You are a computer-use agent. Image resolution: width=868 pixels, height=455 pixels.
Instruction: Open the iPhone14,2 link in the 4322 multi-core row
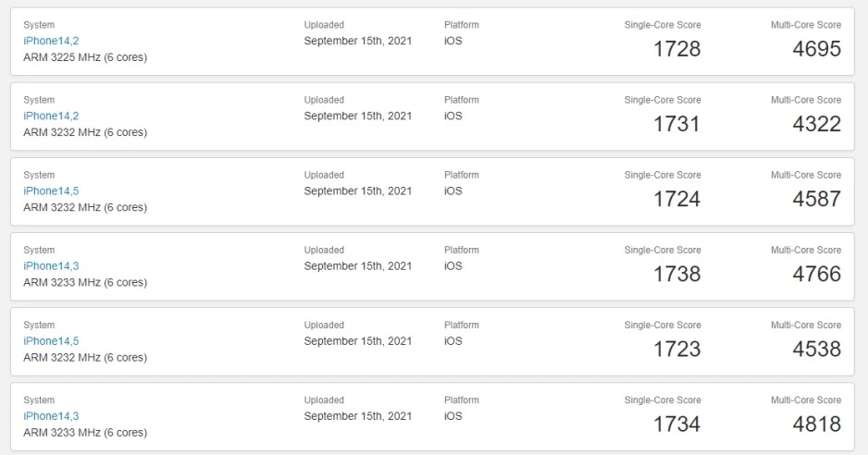pyautogui.click(x=51, y=116)
